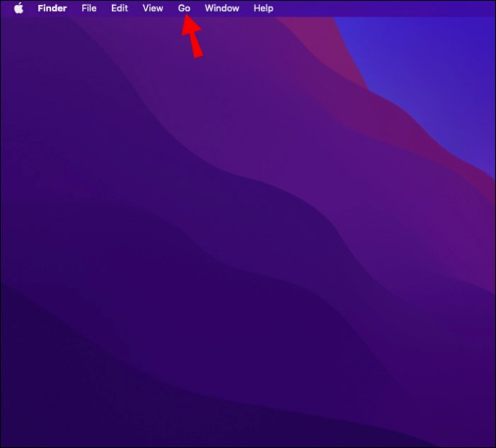Open the View menu
The height and width of the screenshot is (448, 496).
pos(153,8)
